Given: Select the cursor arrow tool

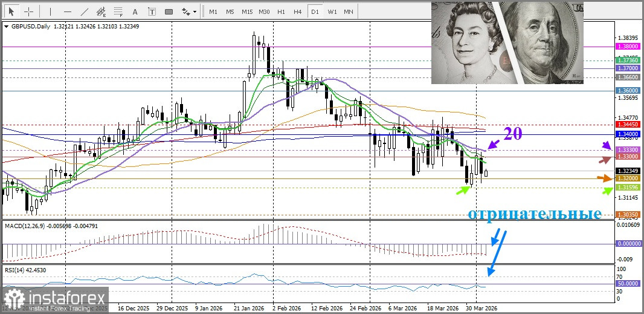Looking at the screenshot, I should coord(12,11).
